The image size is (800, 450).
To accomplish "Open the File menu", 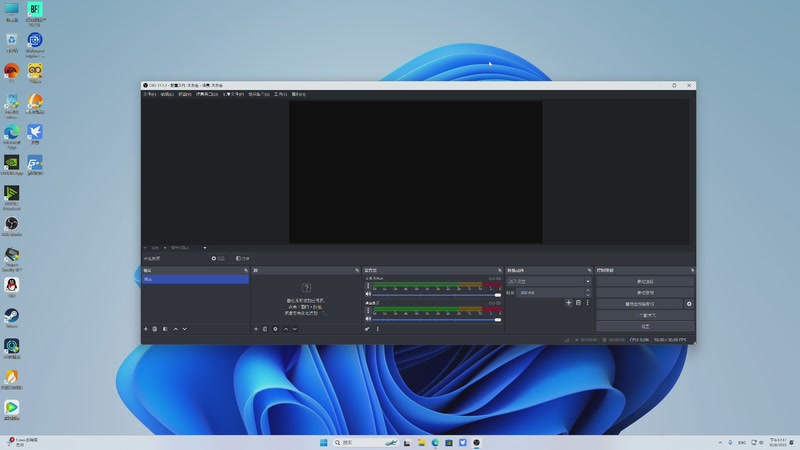I will pyautogui.click(x=149, y=94).
